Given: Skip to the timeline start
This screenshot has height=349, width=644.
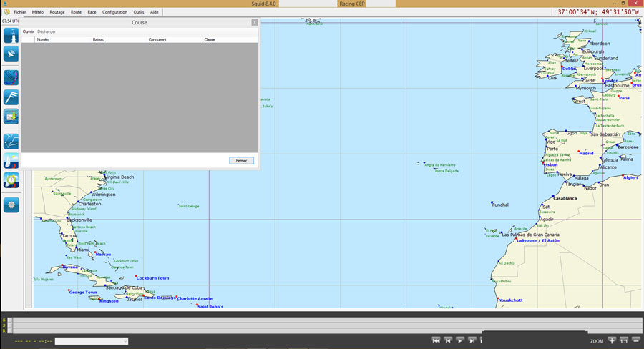Looking at the screenshot, I should click(436, 340).
